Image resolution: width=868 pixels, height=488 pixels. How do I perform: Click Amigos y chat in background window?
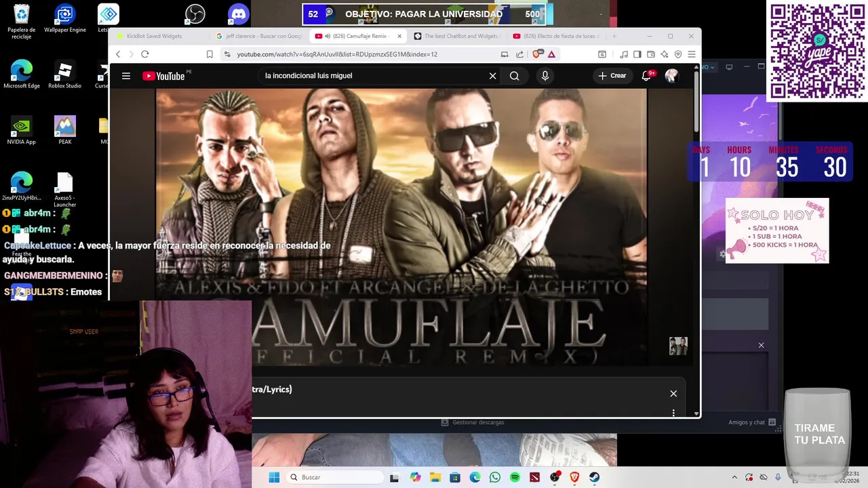coord(751,422)
